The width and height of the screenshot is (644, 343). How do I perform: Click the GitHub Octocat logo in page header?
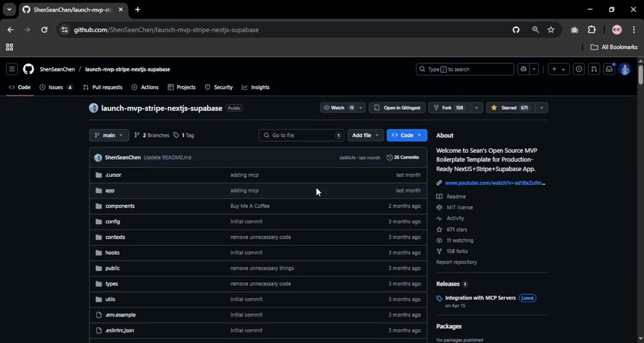coord(28,69)
